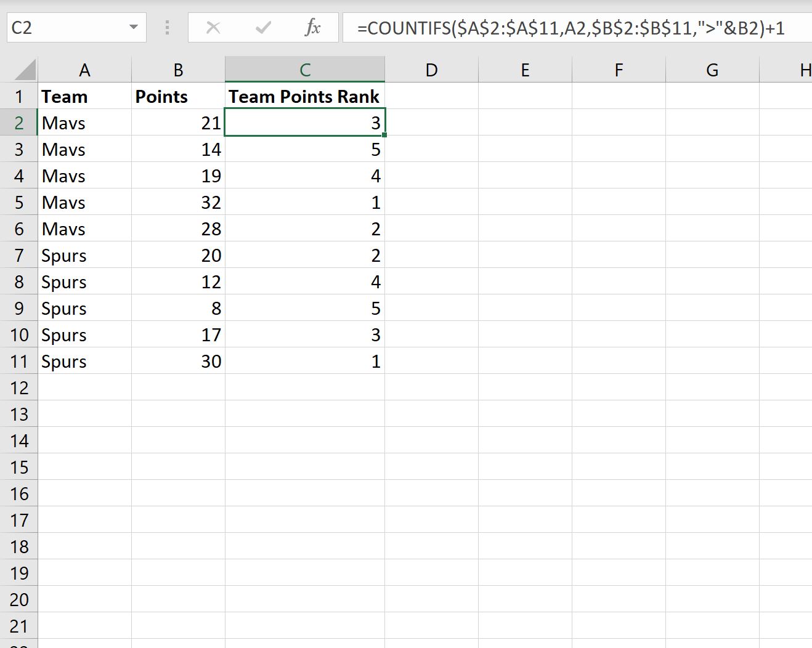Select the Spurs cell in row 9
This screenshot has width=812, height=648.
pos(84,308)
